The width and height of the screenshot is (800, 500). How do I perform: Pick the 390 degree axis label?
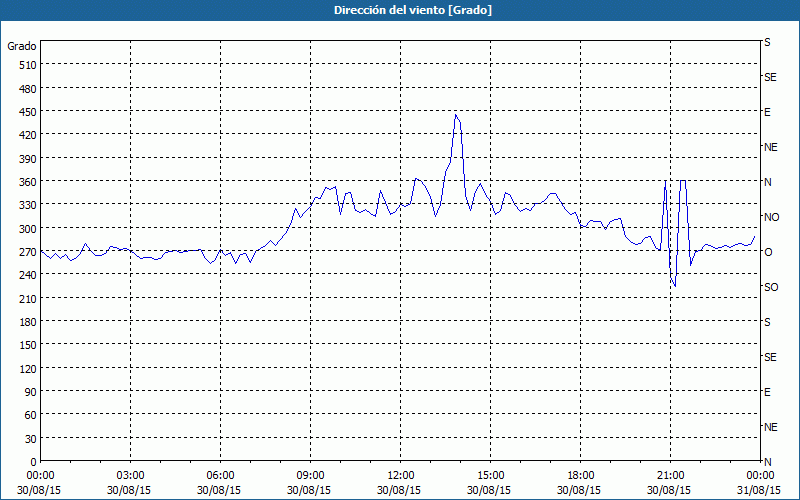[29, 159]
